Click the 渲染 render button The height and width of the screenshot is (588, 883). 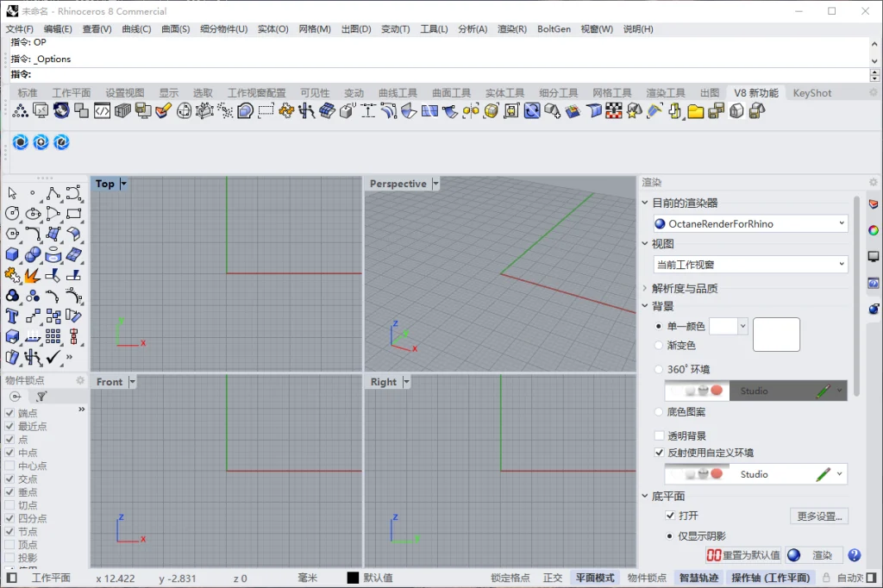(815, 555)
